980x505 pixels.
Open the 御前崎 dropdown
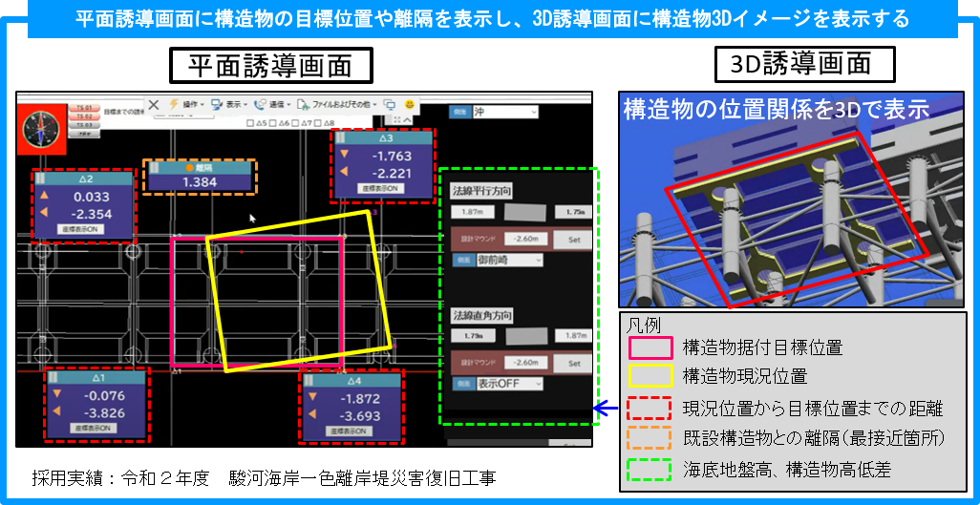pyautogui.click(x=509, y=260)
